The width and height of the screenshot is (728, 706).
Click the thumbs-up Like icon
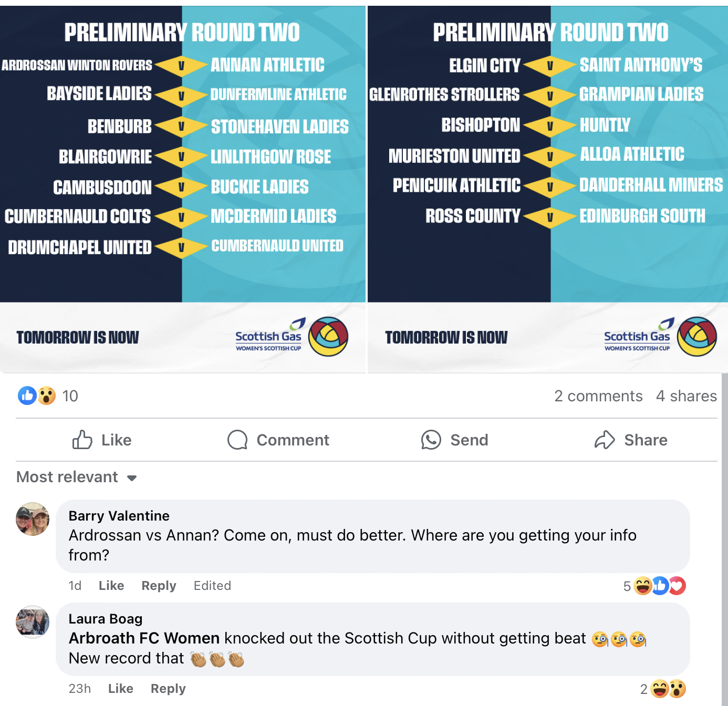[x=82, y=440]
